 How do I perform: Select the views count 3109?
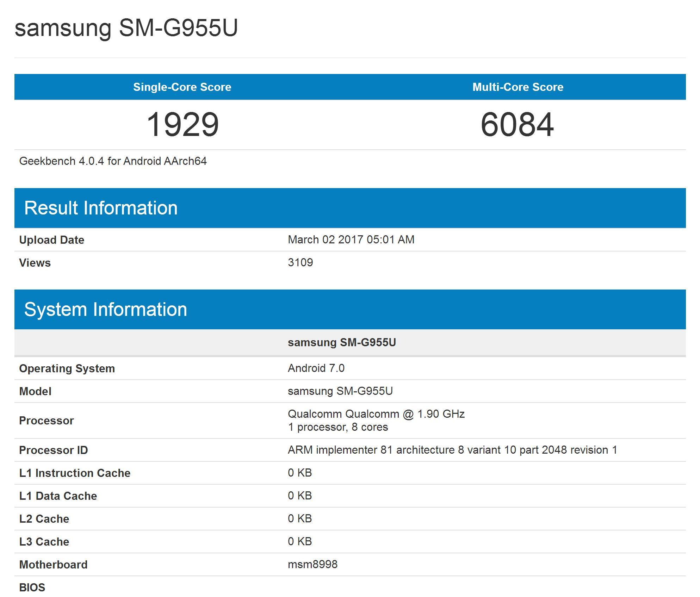[x=300, y=262]
